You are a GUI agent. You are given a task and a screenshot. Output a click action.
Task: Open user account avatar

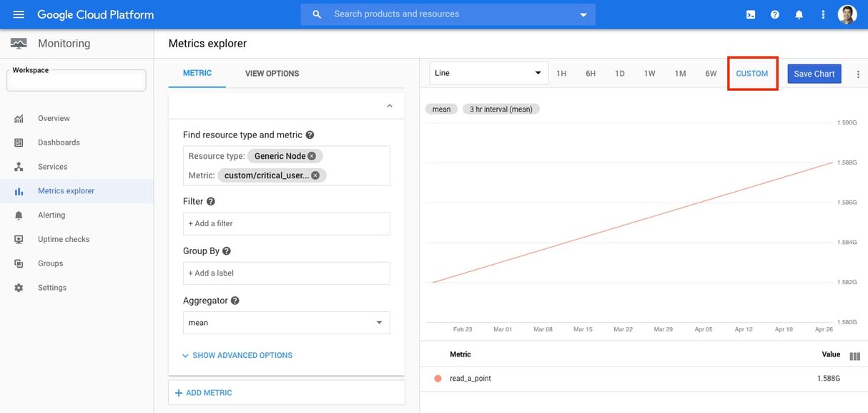[847, 14]
